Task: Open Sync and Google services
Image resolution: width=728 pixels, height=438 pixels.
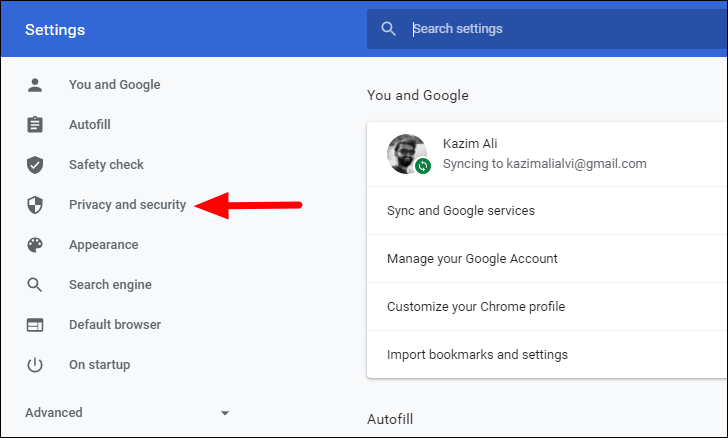Action: 547,210
